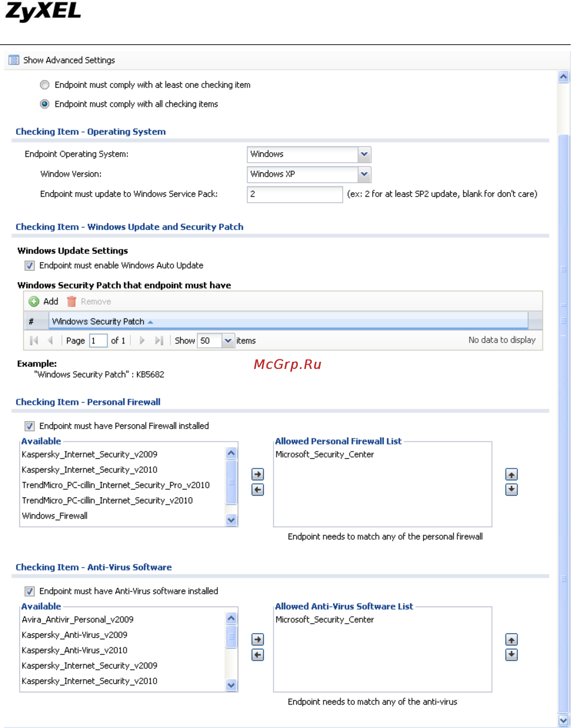The height and width of the screenshot is (728, 571).
Task: Click the Page number input field
Action: 98,341
